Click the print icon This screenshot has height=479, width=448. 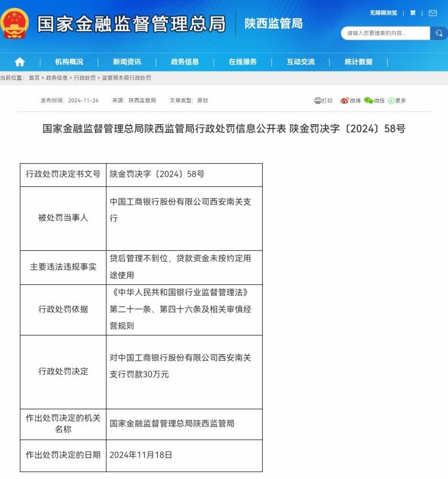[x=318, y=100]
